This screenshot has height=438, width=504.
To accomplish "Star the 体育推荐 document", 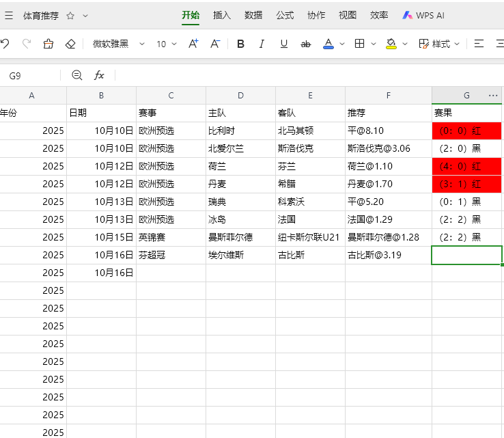I will coord(70,16).
